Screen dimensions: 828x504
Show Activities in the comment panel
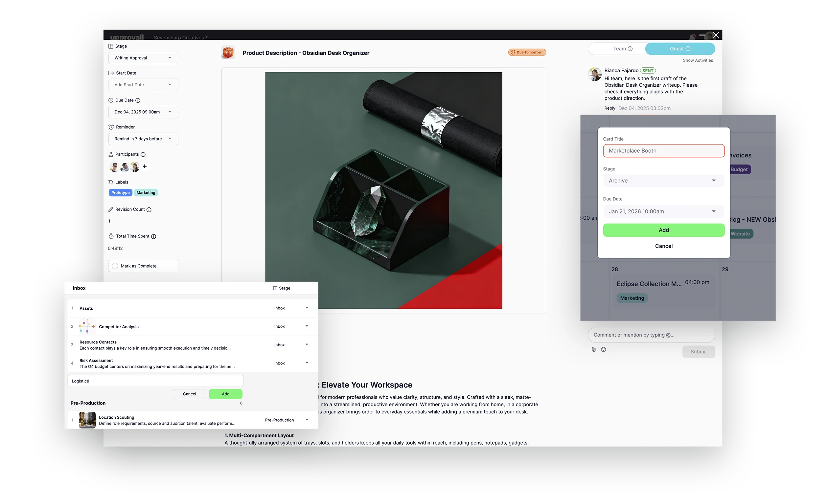pos(698,60)
